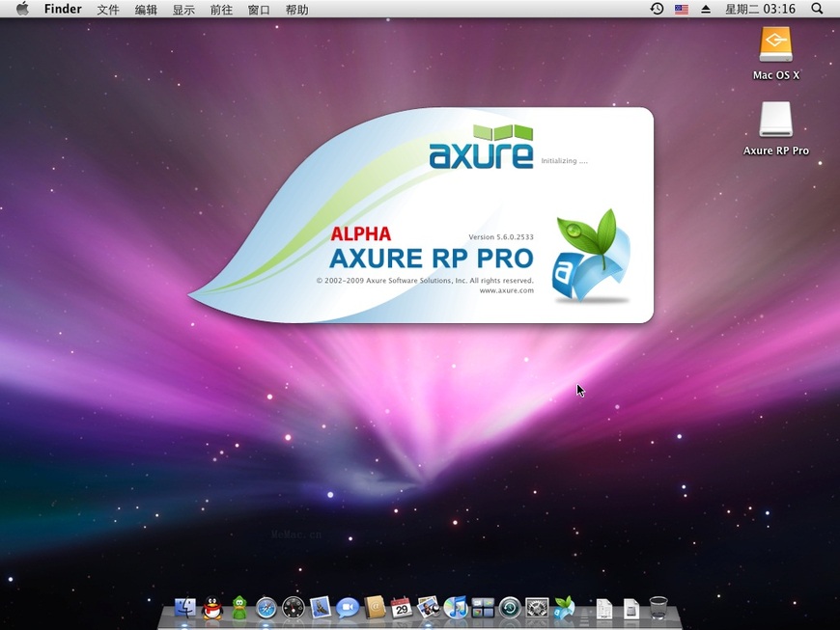840x630 pixels.
Task: Open the 文件 menu
Action: 108,9
